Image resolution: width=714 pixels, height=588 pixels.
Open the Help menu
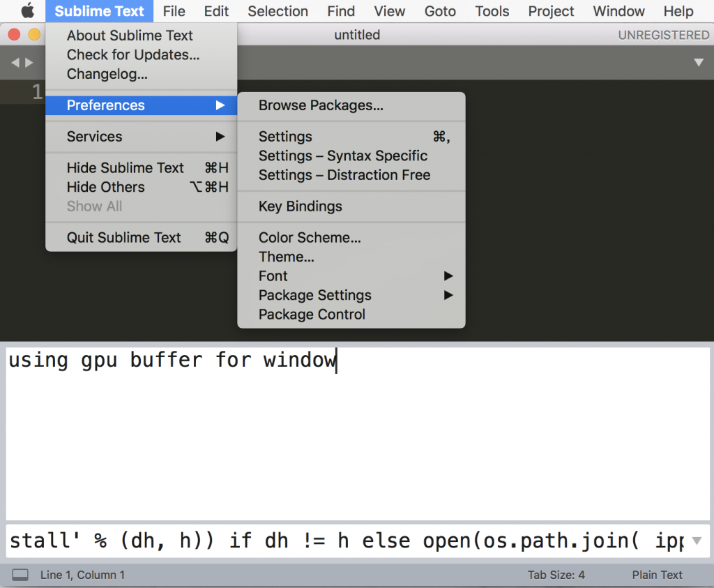pos(678,11)
